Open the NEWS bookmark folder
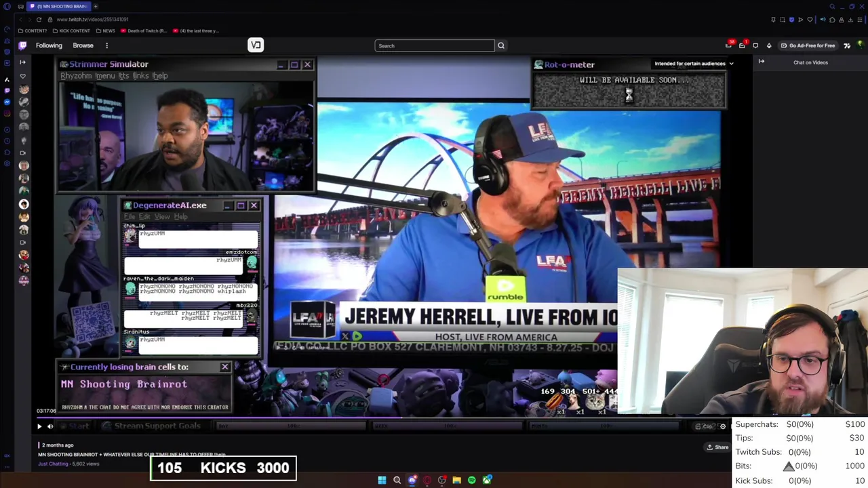This screenshot has height=488, width=868. [105, 30]
